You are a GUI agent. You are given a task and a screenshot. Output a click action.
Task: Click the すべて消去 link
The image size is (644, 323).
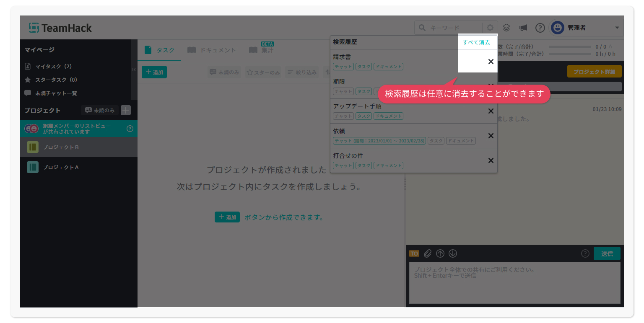(476, 42)
